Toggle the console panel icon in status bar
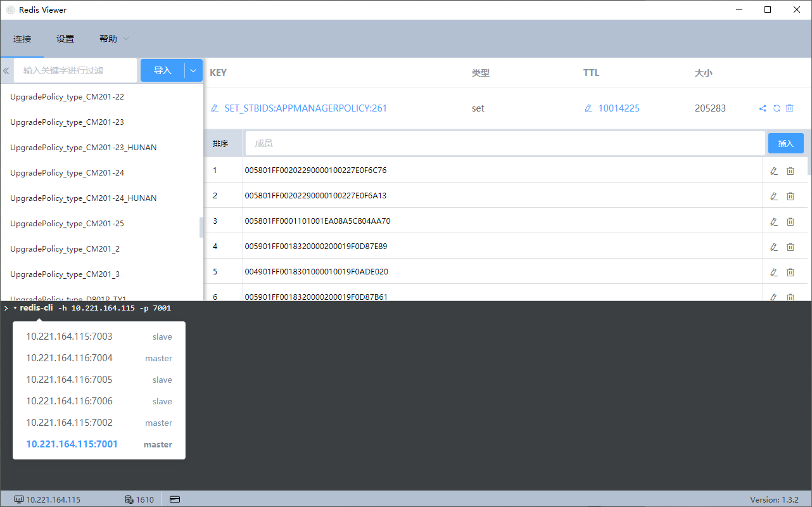 (x=175, y=499)
